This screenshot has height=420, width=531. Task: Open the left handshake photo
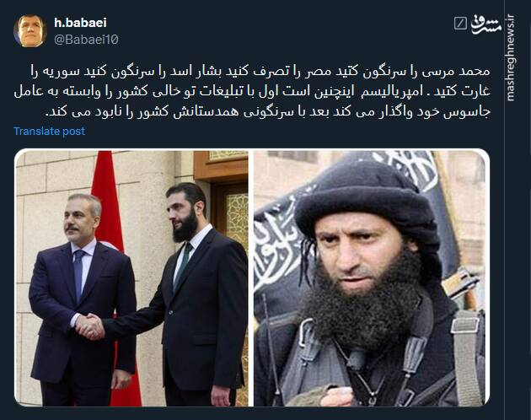(131, 278)
